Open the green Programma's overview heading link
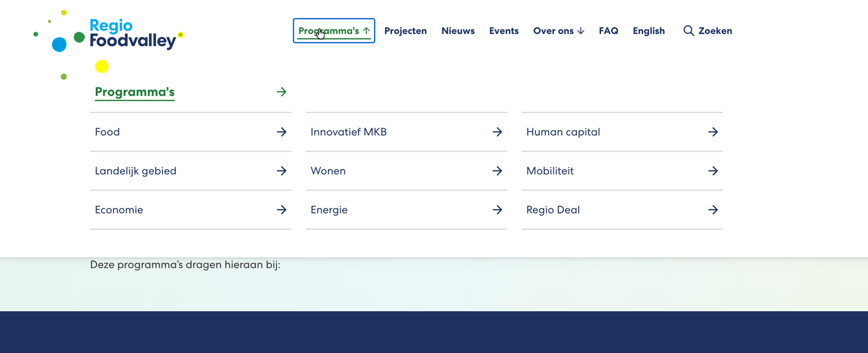 134,92
